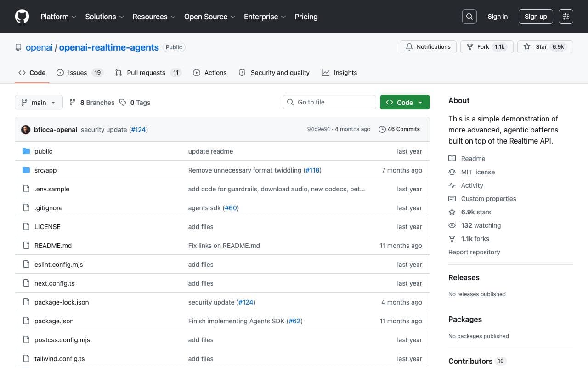
Task: Click the Sign in link
Action: tap(498, 17)
